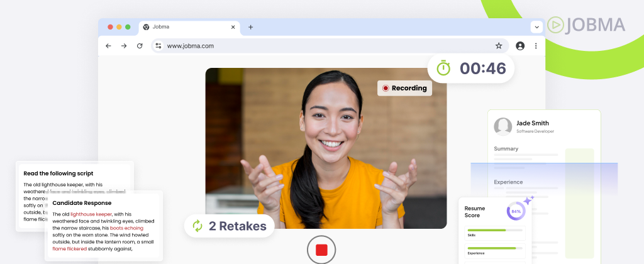This screenshot has height=264, width=644.
Task: Click the Recording indicator badge
Action: click(x=404, y=88)
